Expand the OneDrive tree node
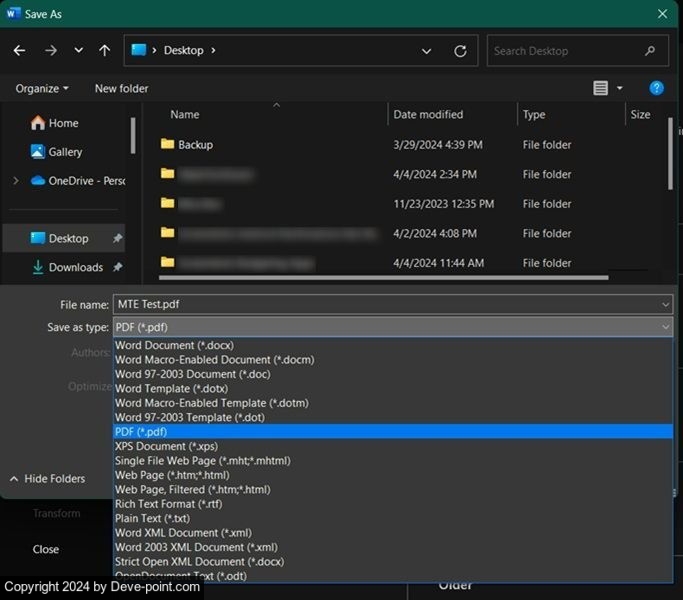 (15, 181)
